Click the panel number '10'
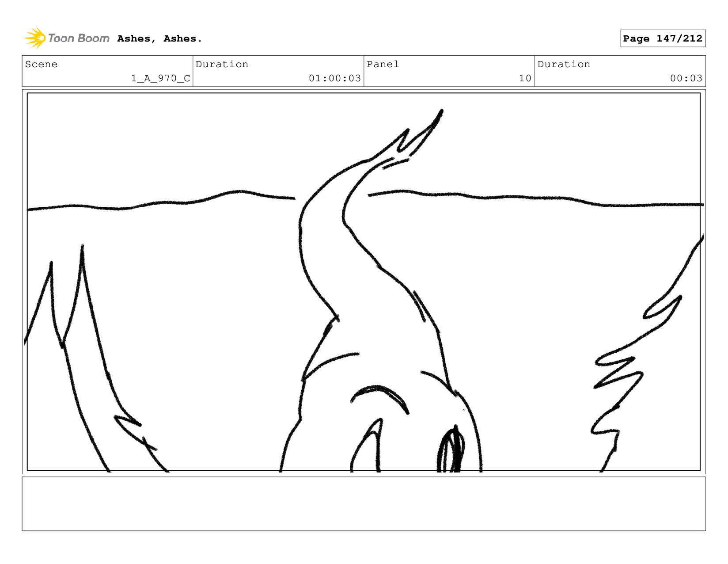Image resolution: width=728 pixels, height=564 pixels. [x=525, y=79]
